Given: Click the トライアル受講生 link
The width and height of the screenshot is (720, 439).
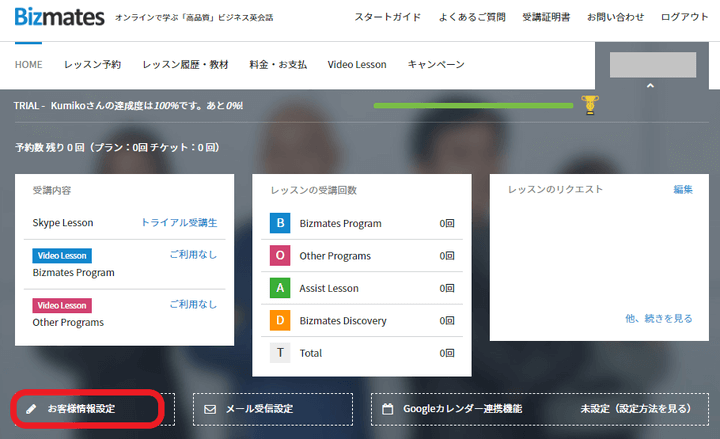Looking at the screenshot, I should pyautogui.click(x=179, y=223).
